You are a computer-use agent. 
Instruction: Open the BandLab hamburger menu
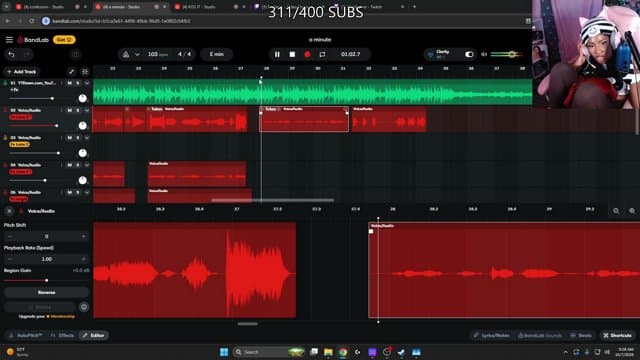(9, 40)
